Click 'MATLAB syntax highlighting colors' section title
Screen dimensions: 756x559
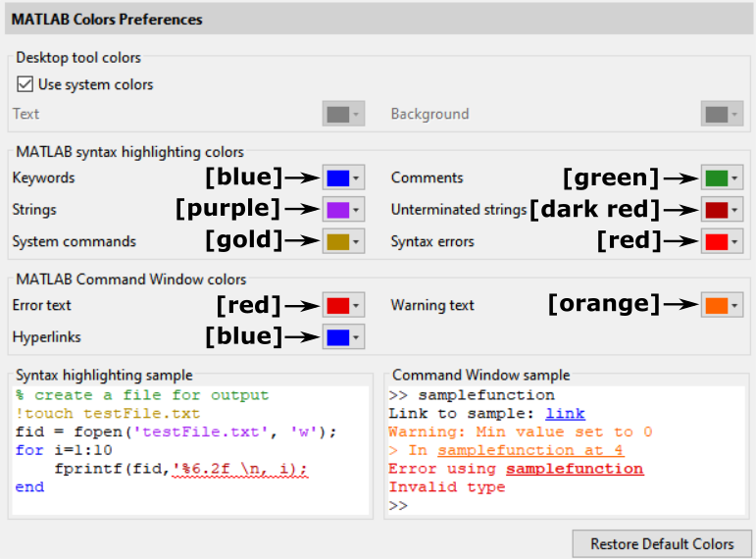click(x=129, y=152)
